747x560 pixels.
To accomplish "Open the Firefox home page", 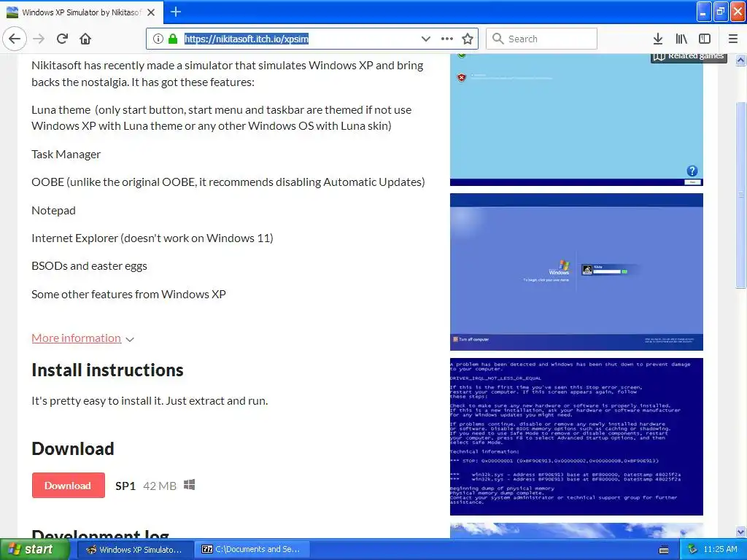I will pos(85,39).
